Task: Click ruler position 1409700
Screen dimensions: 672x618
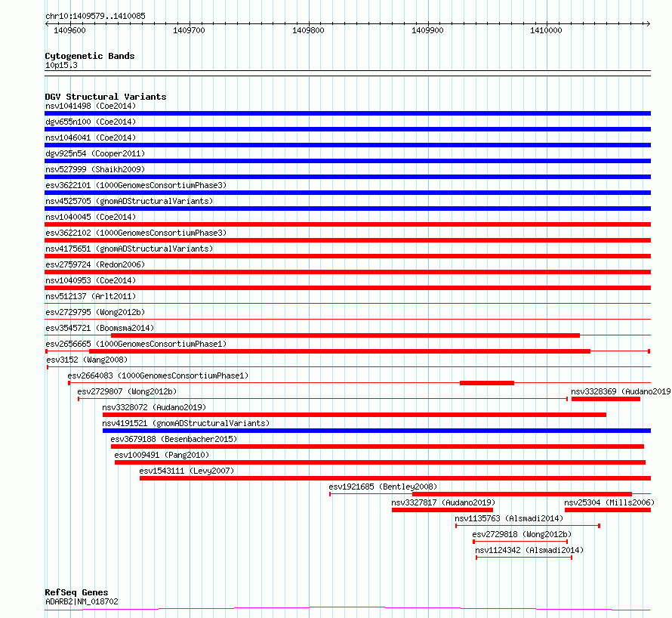Action: pos(189,30)
